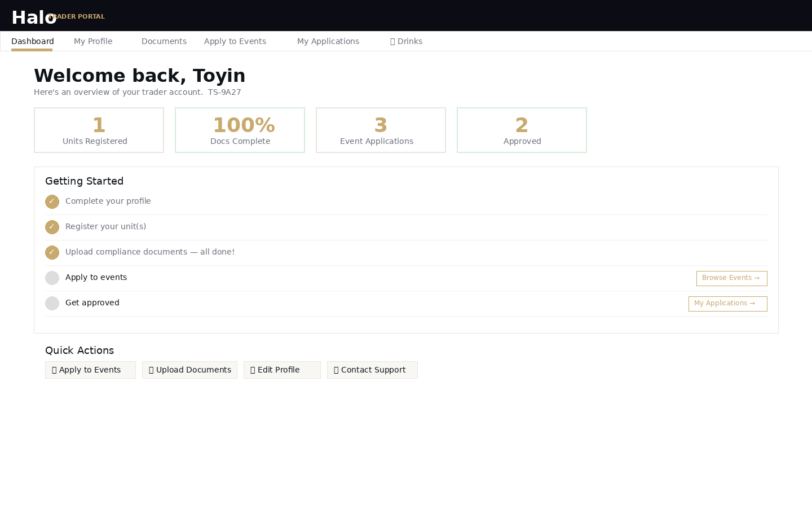Click the Contact Support quick action
Image resolution: width=812 pixels, height=508 pixels.
372,370
